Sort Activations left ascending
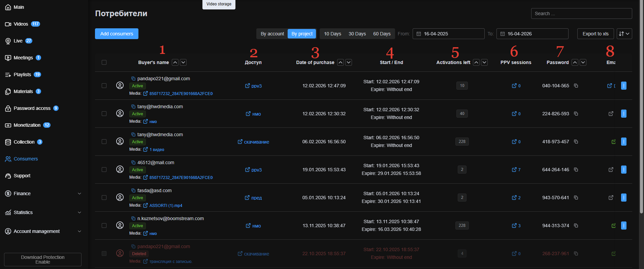 (476, 62)
